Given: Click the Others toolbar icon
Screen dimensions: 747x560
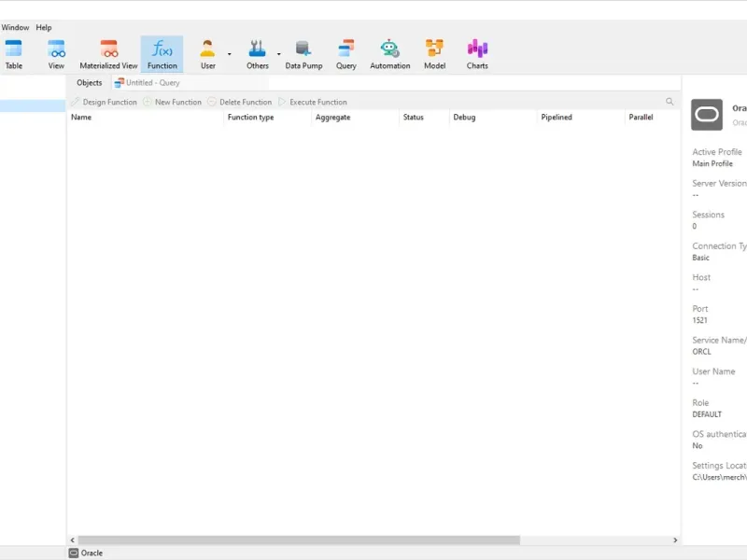Looking at the screenshot, I should (x=258, y=54).
